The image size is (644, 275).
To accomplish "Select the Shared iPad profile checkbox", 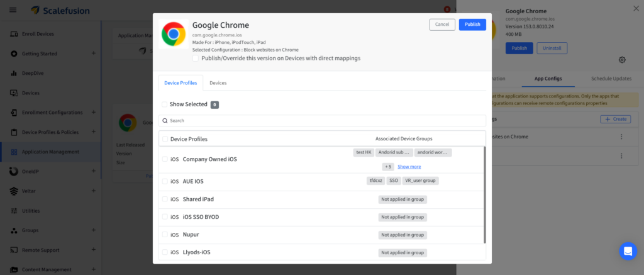I will 165,199.
